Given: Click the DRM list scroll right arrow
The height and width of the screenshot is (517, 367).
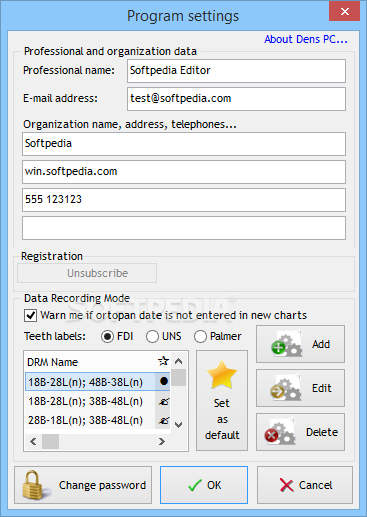Looking at the screenshot, I should click(x=162, y=442).
